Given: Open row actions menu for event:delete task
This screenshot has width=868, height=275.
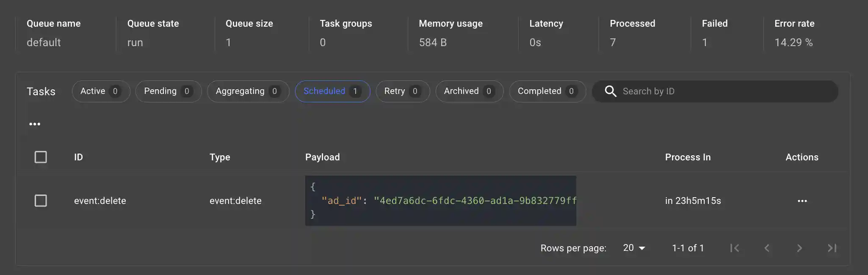Looking at the screenshot, I should (802, 201).
